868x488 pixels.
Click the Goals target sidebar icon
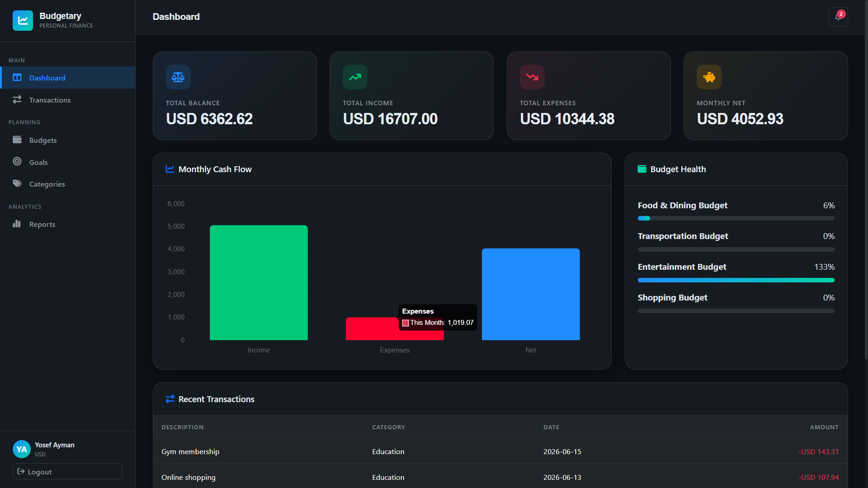coord(17,161)
